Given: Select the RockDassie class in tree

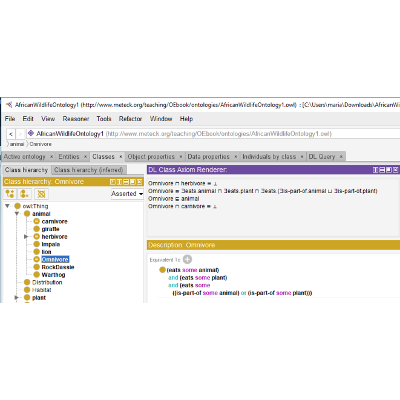Looking at the screenshot, I should [x=58, y=267].
